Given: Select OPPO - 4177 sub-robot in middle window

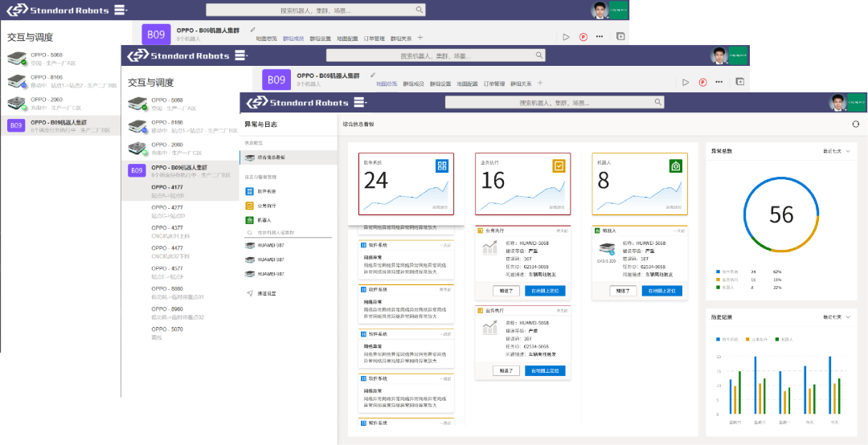Looking at the screenshot, I should (180, 191).
